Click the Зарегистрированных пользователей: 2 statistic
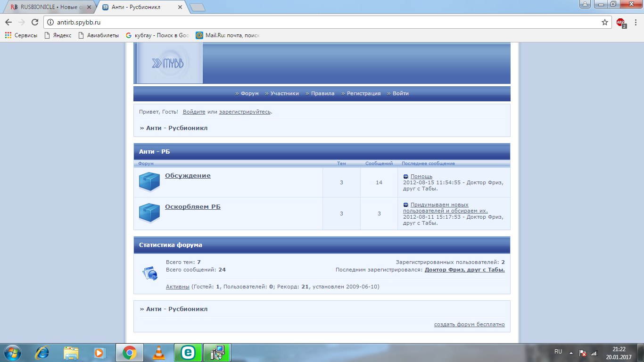The width and height of the screenshot is (644, 362). coord(450,262)
